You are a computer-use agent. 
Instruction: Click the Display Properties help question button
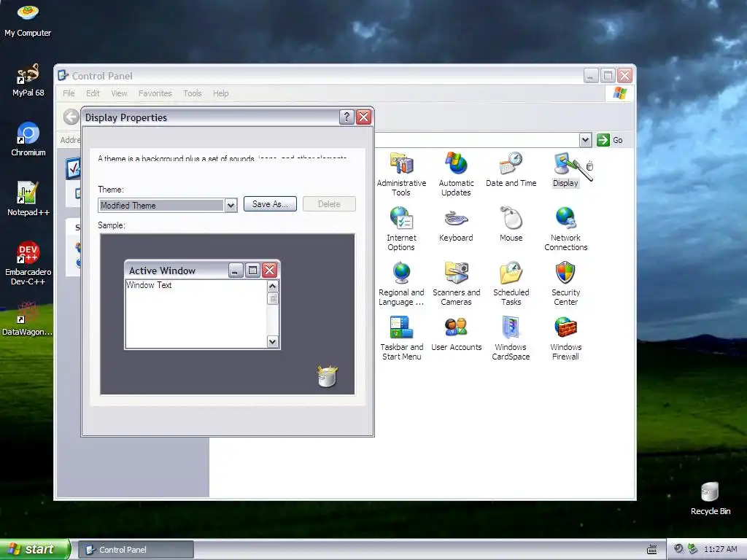pyautogui.click(x=347, y=117)
